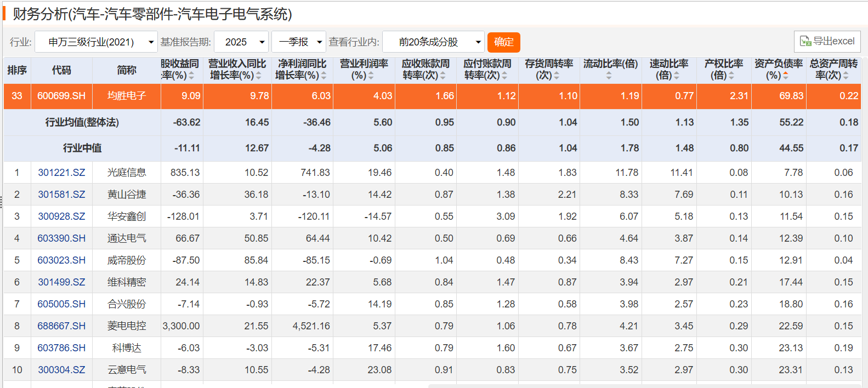Sort by 产权比率 arrow icon
868x388 pixels.
(731, 76)
